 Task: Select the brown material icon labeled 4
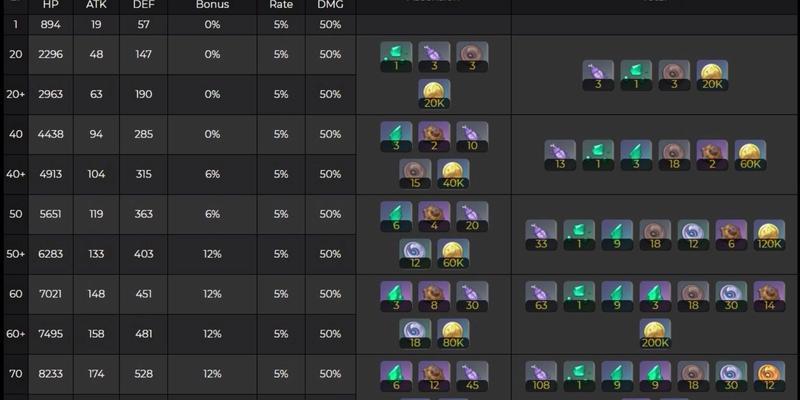pos(434,216)
